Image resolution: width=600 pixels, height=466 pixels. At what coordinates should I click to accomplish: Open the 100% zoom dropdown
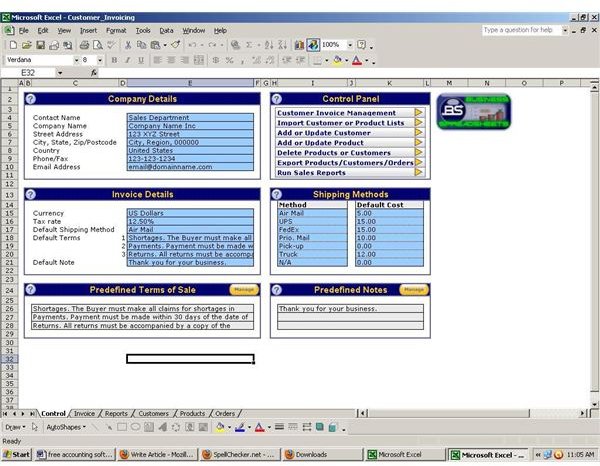(x=350, y=45)
